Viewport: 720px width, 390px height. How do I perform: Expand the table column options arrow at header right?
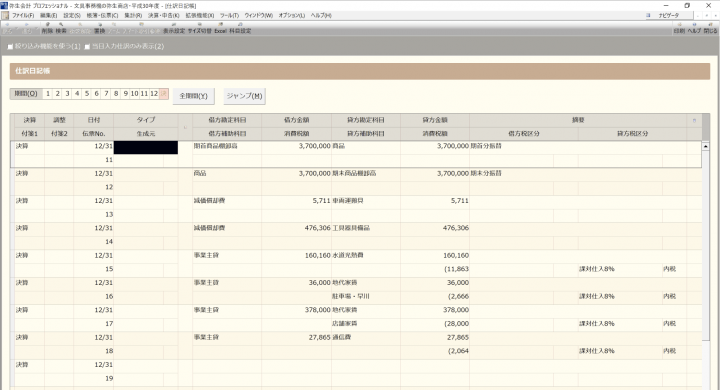pyautogui.click(x=694, y=120)
